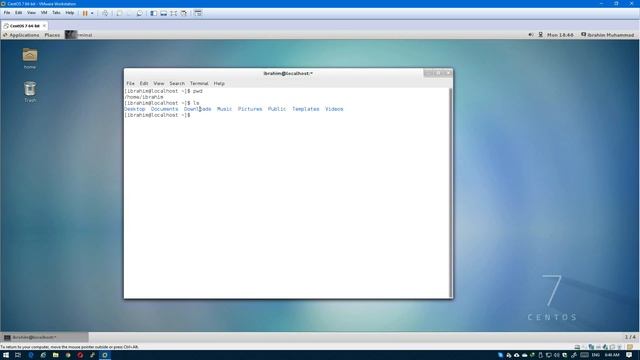The width and height of the screenshot is (640, 360).
Task: Click the Windows taskbar clock
Action: click(x=612, y=355)
